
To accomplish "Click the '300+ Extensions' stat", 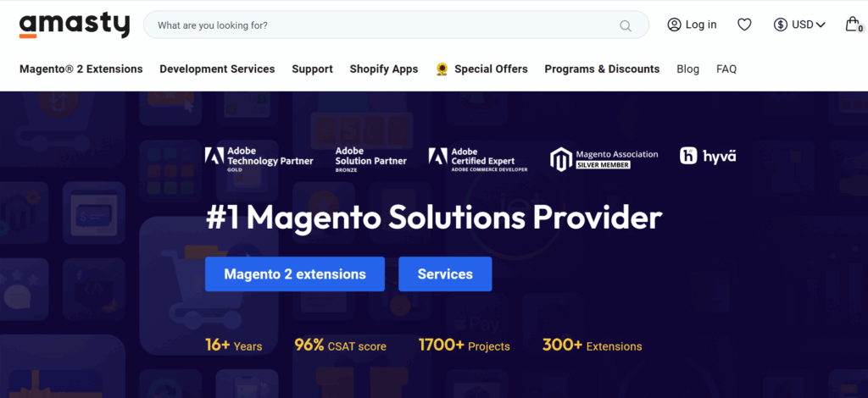I will coord(593,345).
